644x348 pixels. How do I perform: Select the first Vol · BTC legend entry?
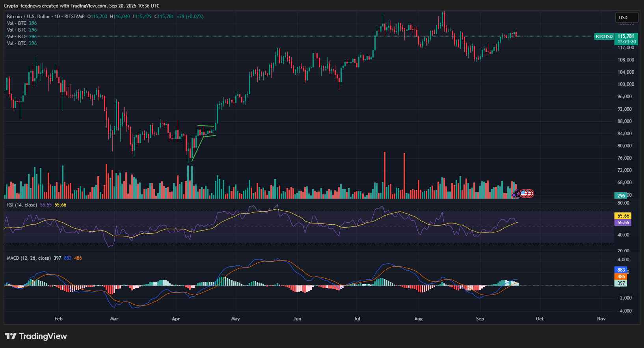point(17,23)
